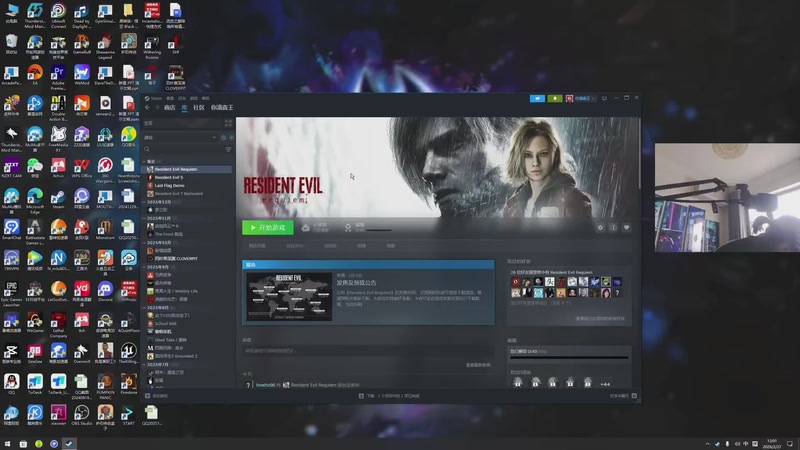This screenshot has height=450, width=800.
Task: Click Steam content vertical scrollbar
Action: (x=639, y=153)
